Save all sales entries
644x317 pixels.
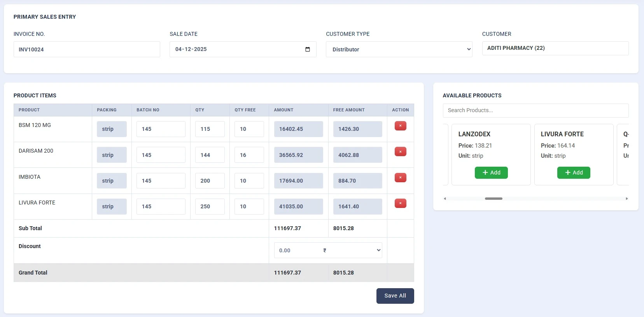pos(395,296)
